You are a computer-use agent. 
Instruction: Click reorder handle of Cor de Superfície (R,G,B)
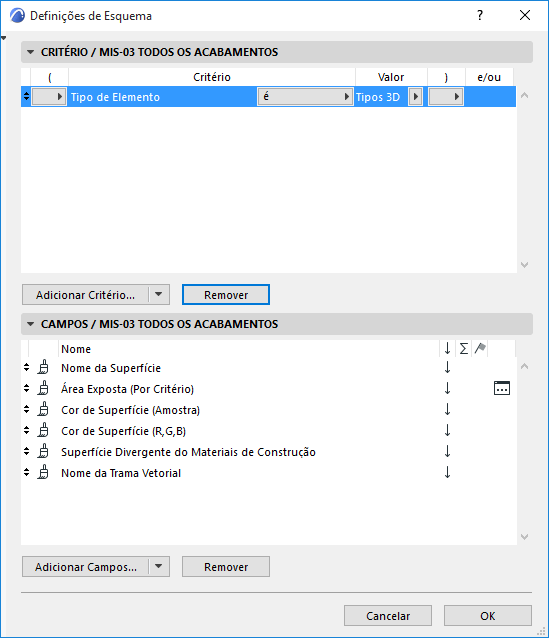[x=26, y=430]
